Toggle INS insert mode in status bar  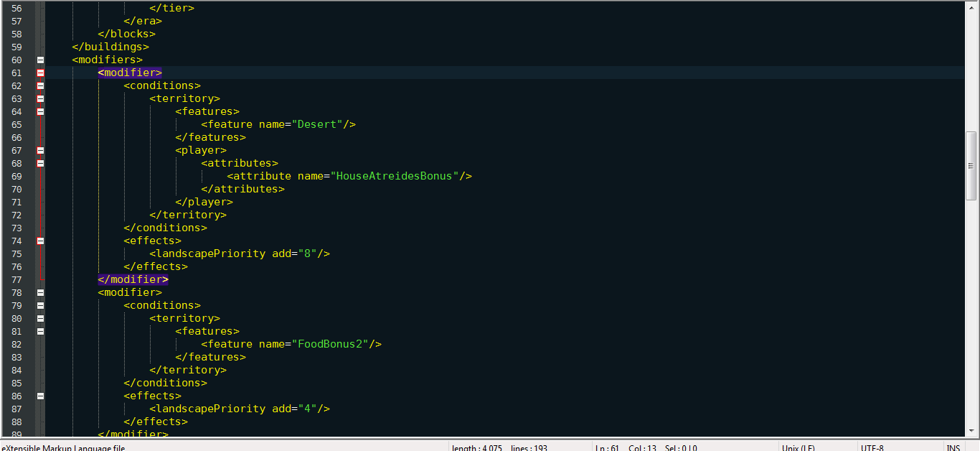[953, 447]
